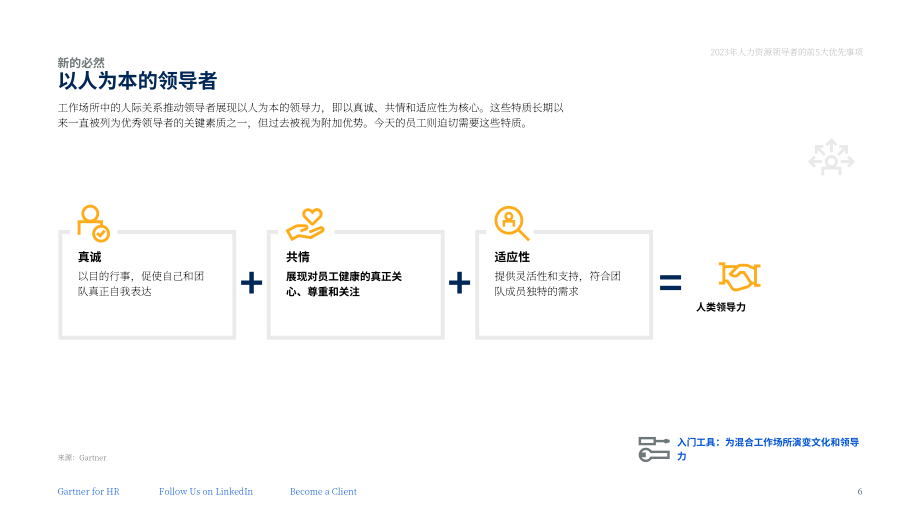Click the bold text starting 展现对员工健康
The height and width of the screenshot is (518, 920).
pos(344,284)
